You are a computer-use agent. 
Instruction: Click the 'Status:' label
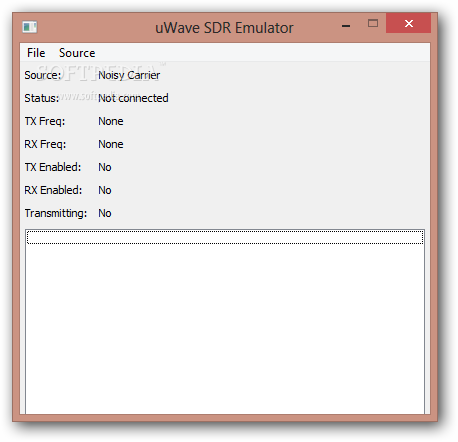[42, 98]
